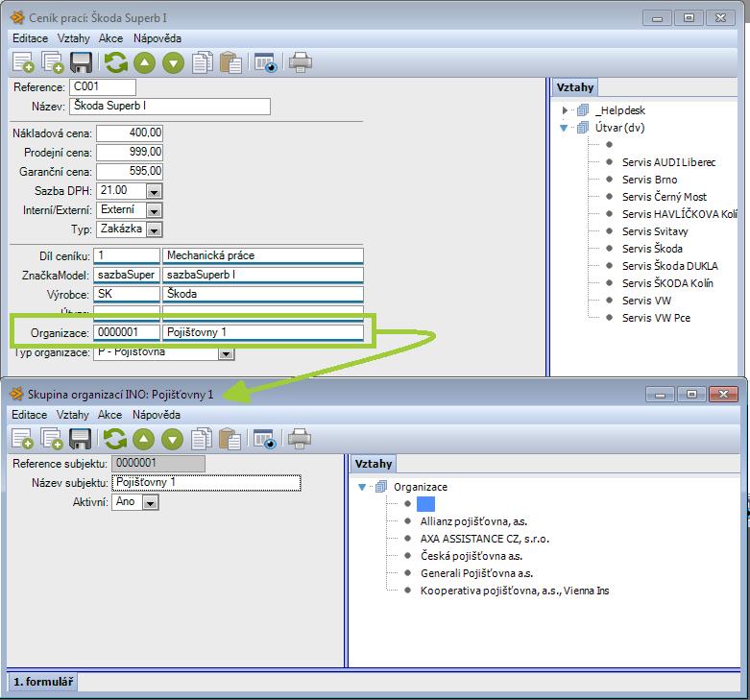Select Allianz pojišťovna, a.s. tree item
Viewport: 750px width, 700px height.
(x=473, y=521)
